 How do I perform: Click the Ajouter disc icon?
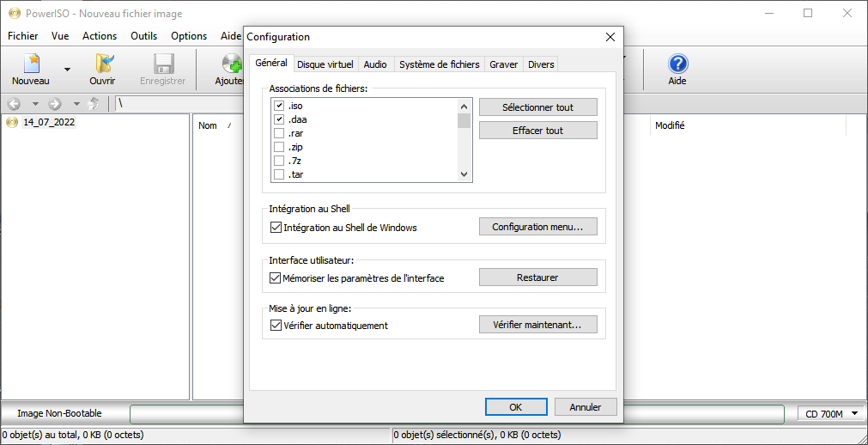coord(231,64)
